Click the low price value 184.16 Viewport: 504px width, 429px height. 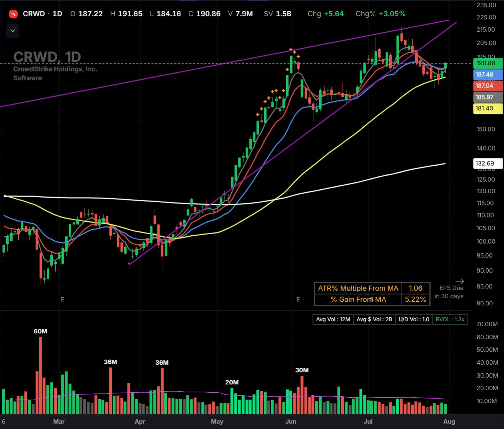pyautogui.click(x=169, y=14)
